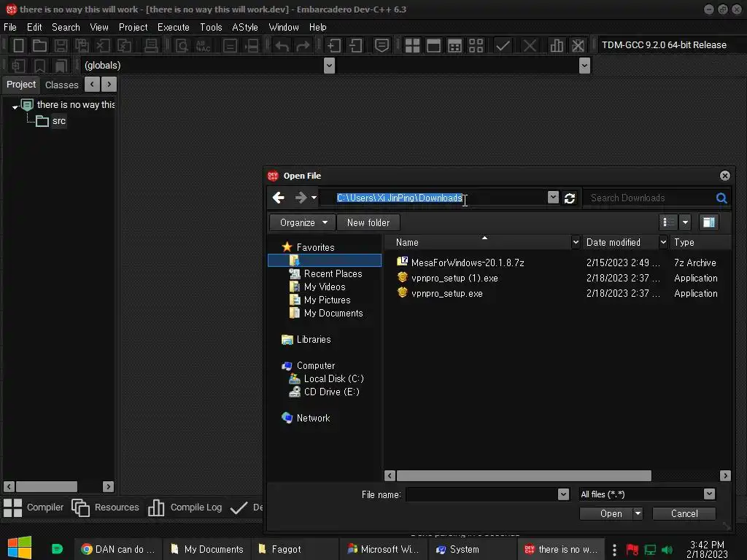The height and width of the screenshot is (560, 747).
Task: Collapse the project tree root node
Action: tap(15, 106)
